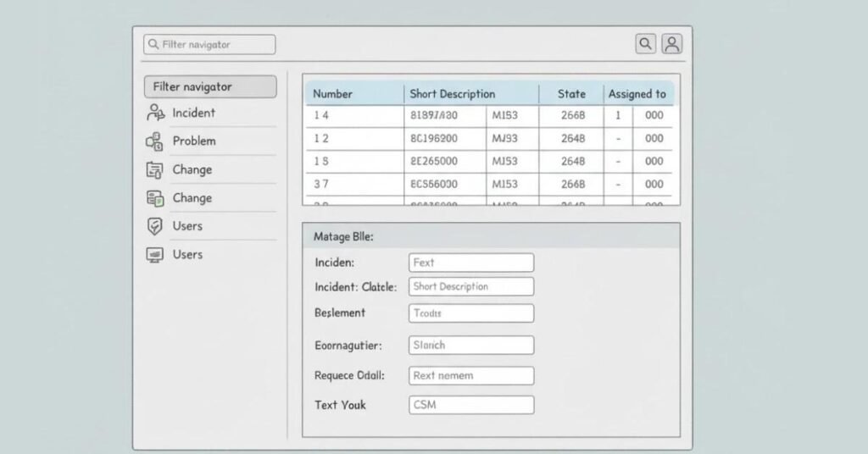
Task: Open the last Users sidebar entry
Action: point(187,254)
